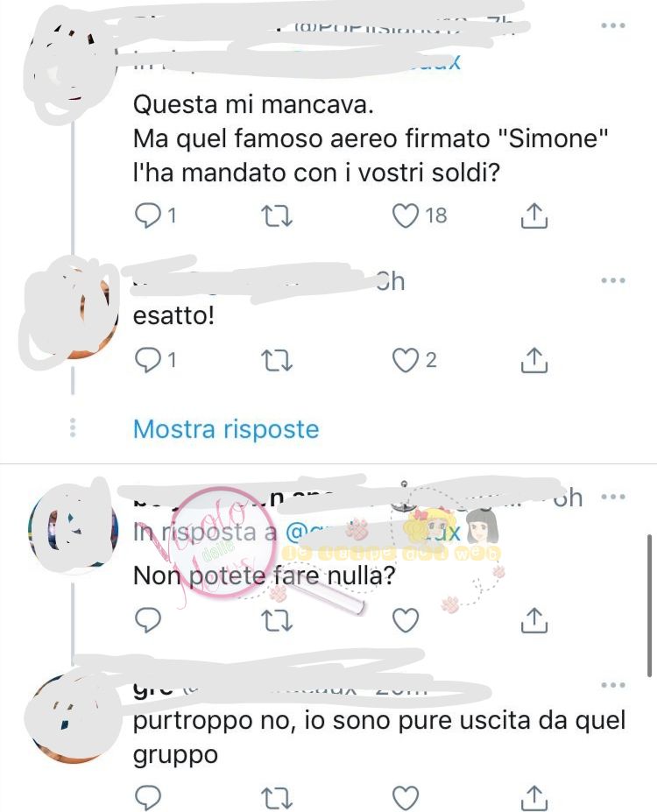Like the tweet with 18 likes
The height and width of the screenshot is (812, 657).
pyautogui.click(x=405, y=215)
